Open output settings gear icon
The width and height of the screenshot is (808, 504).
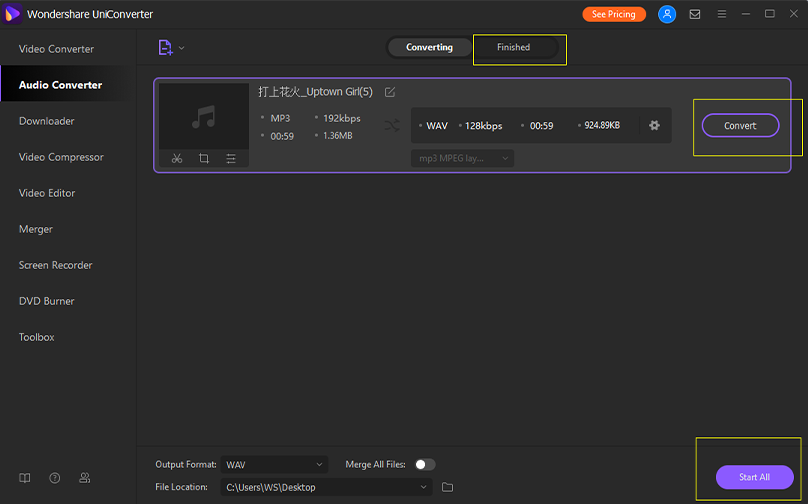(x=654, y=125)
